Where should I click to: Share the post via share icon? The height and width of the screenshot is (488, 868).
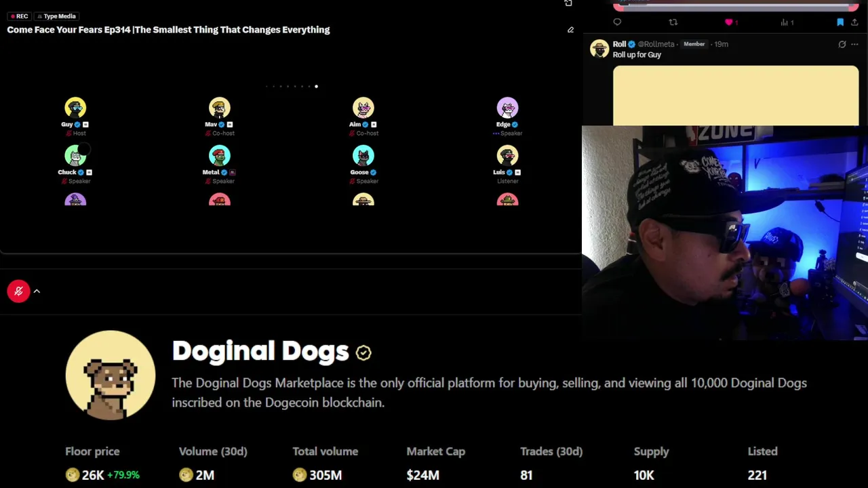854,22
